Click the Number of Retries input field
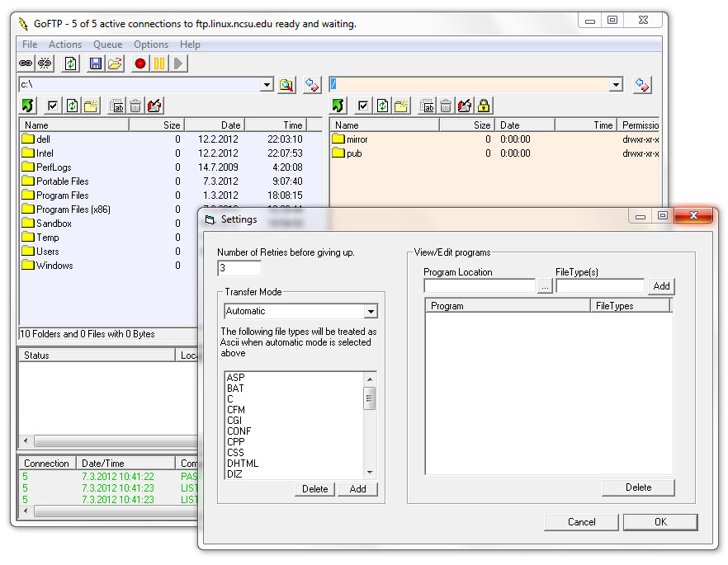728x565 pixels. click(x=239, y=268)
